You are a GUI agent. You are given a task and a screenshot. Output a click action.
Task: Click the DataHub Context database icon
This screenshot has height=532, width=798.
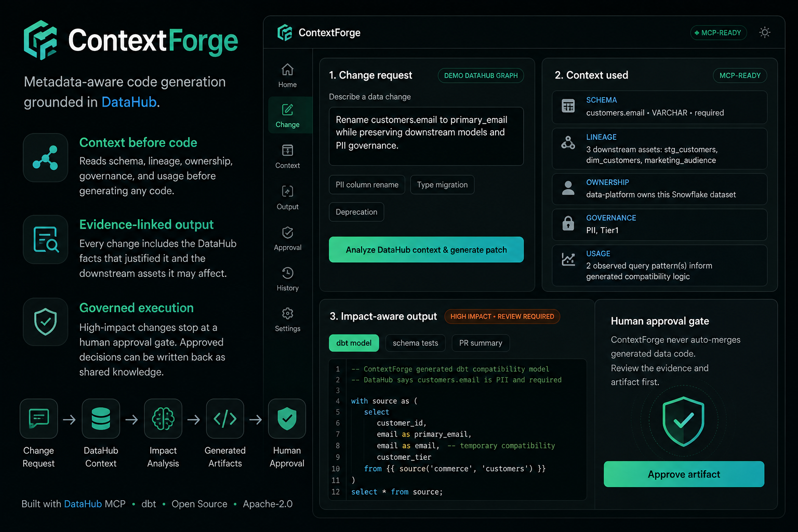click(101, 419)
